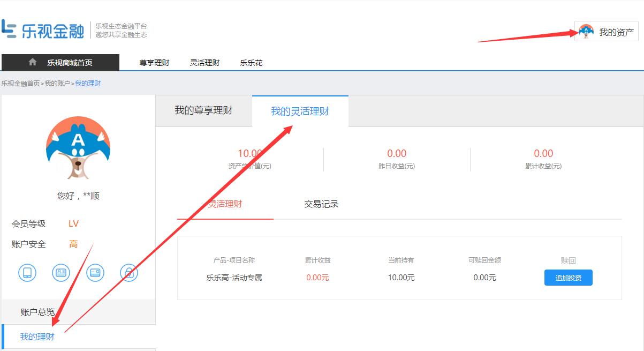Open the 尊享理财 navigation item
Viewport: 644px width, 351px height.
pos(155,63)
